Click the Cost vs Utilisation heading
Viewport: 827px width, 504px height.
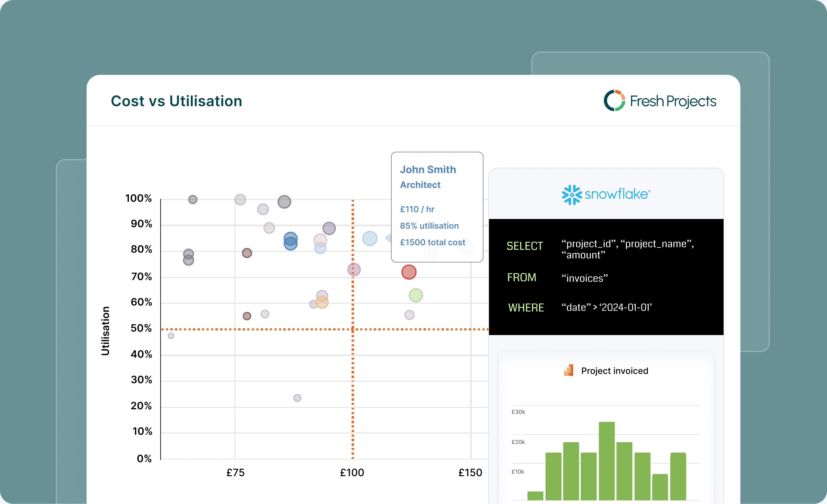pos(176,101)
